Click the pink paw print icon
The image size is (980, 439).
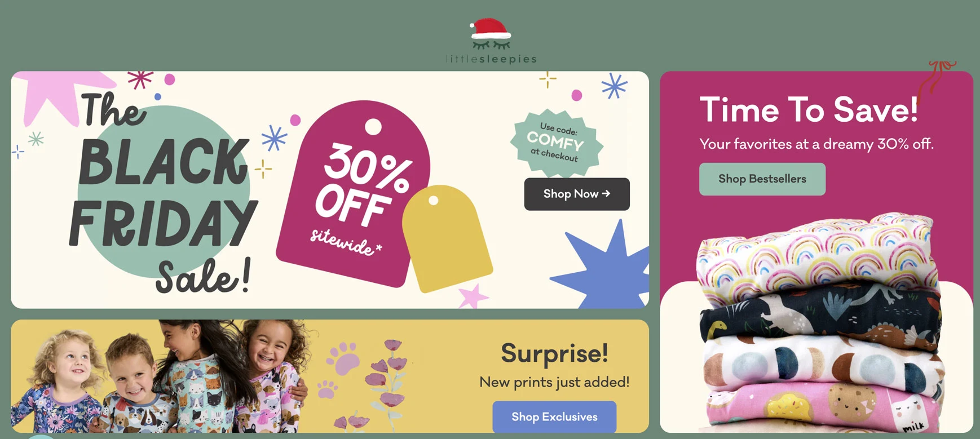point(343,358)
